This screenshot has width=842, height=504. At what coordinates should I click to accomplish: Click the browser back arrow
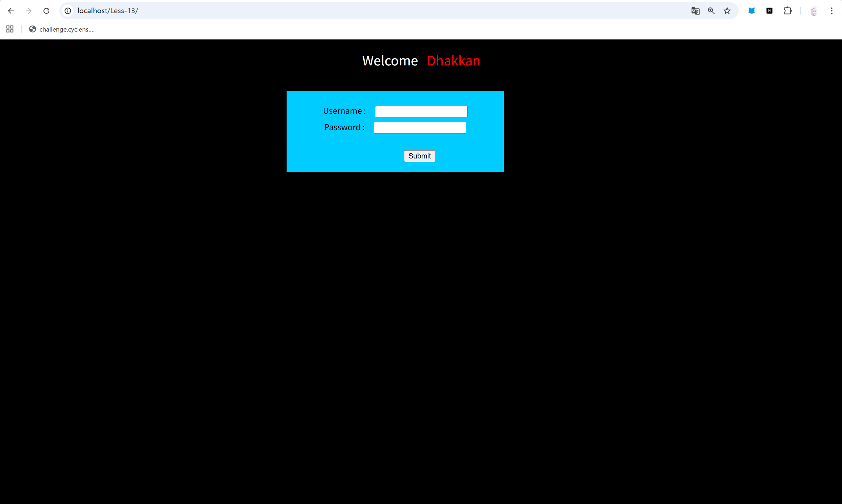(x=11, y=11)
